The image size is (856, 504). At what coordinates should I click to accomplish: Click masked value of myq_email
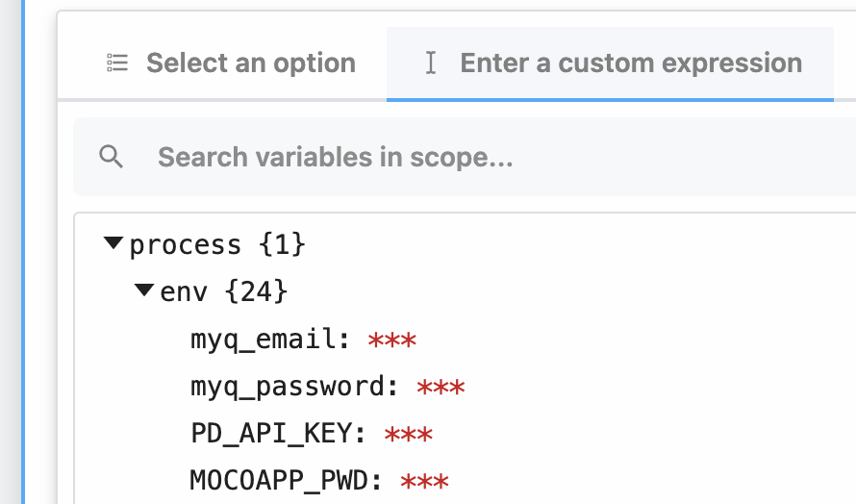tap(392, 340)
